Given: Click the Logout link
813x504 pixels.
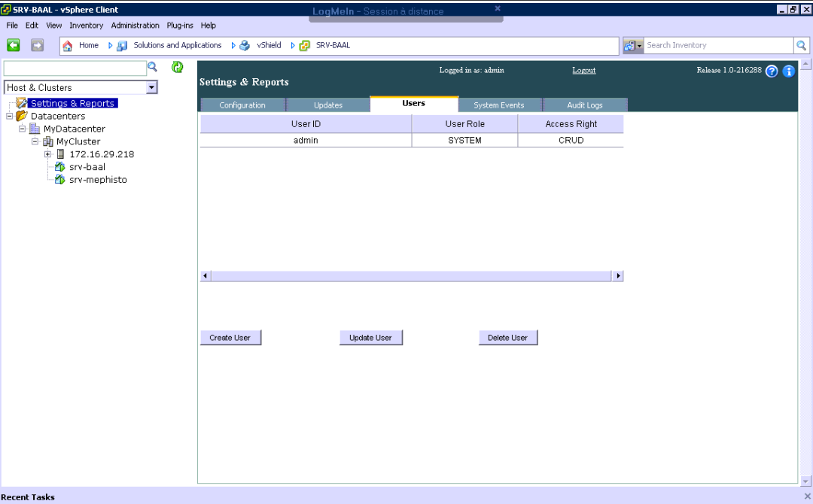Looking at the screenshot, I should [x=583, y=70].
